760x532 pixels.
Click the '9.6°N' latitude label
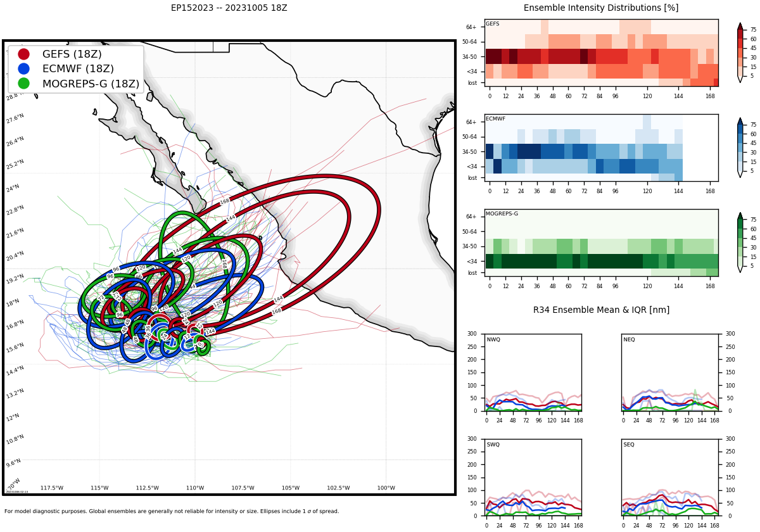[13, 464]
